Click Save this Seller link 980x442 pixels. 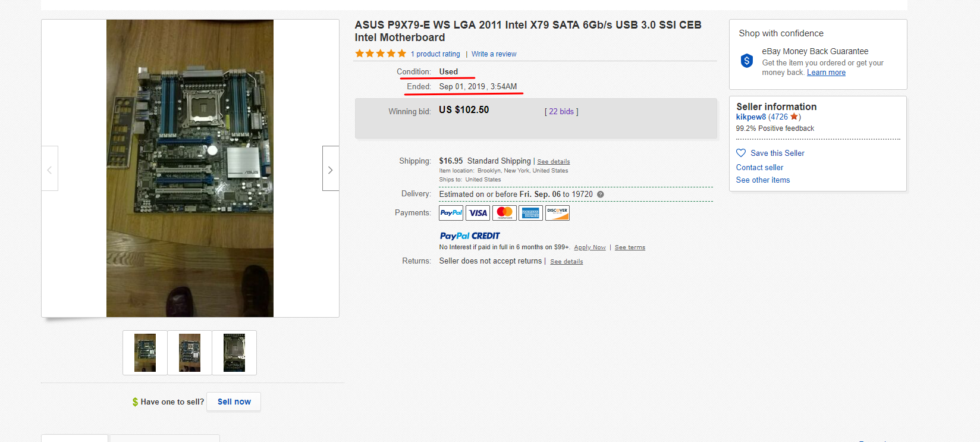coord(777,153)
